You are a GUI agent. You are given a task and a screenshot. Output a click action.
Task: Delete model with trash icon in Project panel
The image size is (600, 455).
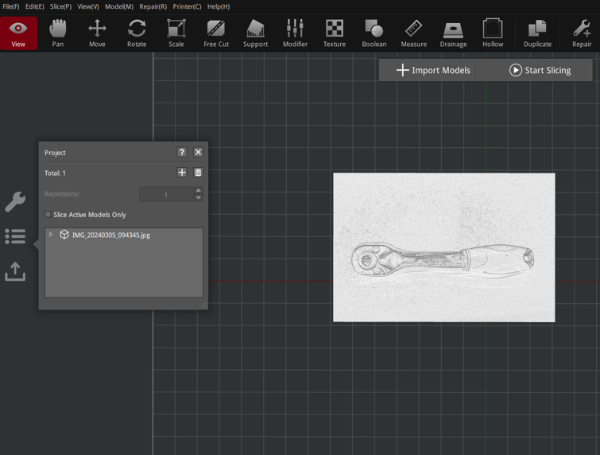pyautogui.click(x=198, y=173)
